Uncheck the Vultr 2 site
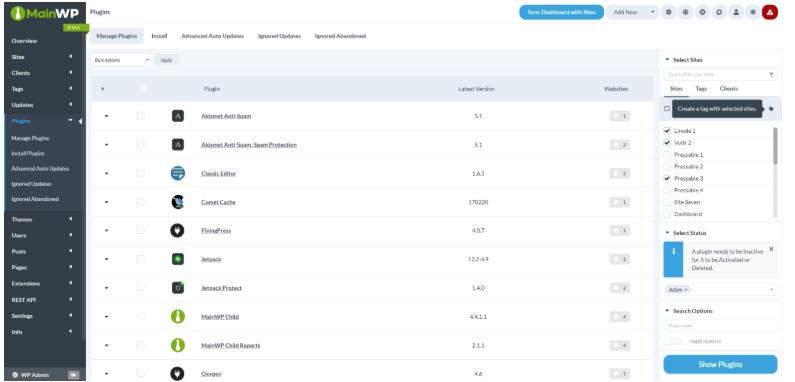The height and width of the screenshot is (382, 795). pos(667,143)
